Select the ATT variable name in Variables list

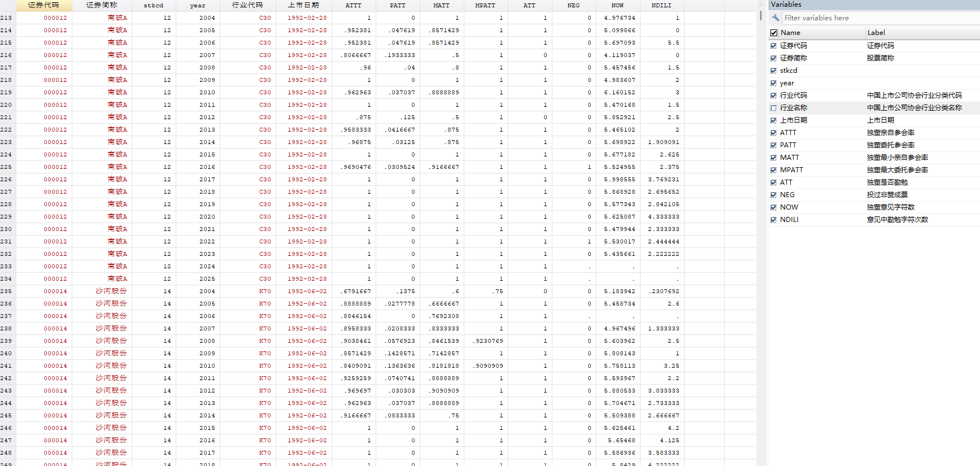pyautogui.click(x=786, y=182)
